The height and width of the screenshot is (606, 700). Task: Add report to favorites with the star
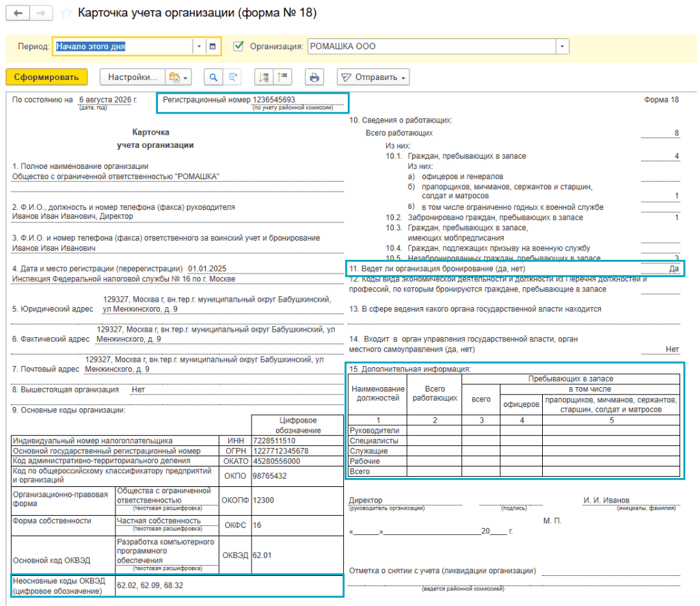66,13
